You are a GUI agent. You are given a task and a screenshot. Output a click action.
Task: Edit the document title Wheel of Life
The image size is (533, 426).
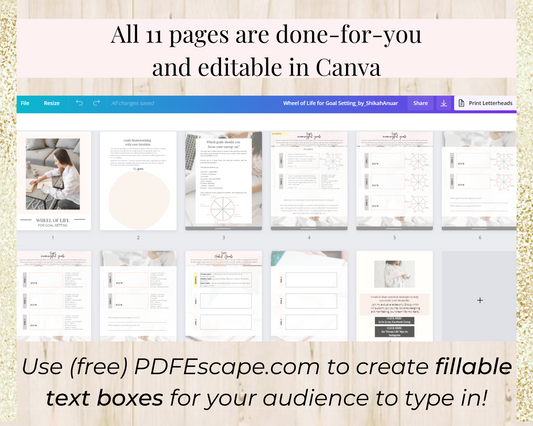click(340, 103)
